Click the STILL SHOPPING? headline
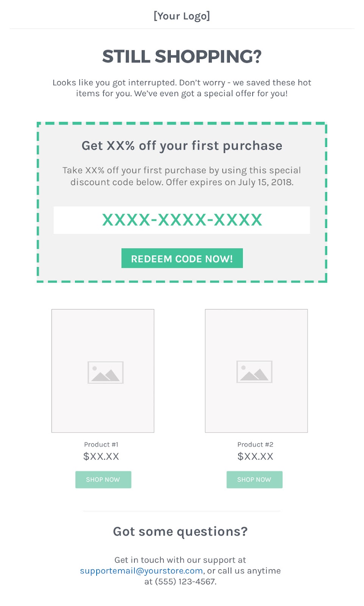This screenshot has width=364, height=606. click(x=182, y=56)
